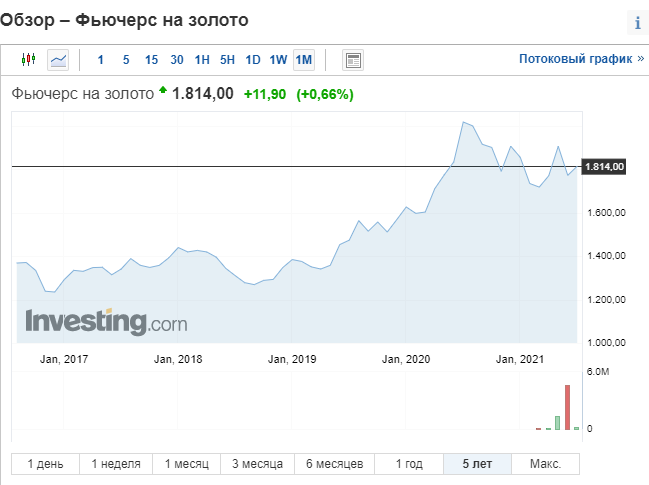The height and width of the screenshot is (485, 649).
Task: Click the 1.200,00 price axis label
Action: point(606,300)
